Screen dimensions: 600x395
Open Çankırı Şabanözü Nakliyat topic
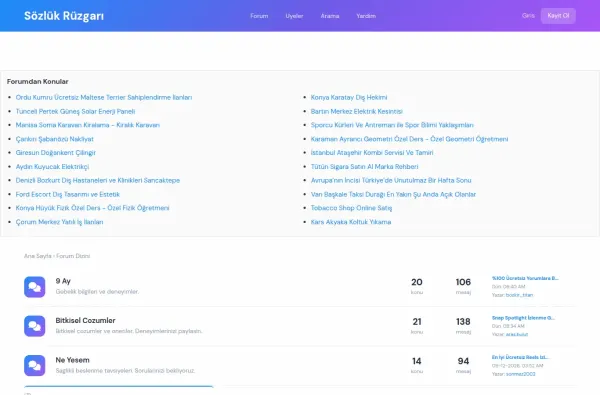click(55, 139)
